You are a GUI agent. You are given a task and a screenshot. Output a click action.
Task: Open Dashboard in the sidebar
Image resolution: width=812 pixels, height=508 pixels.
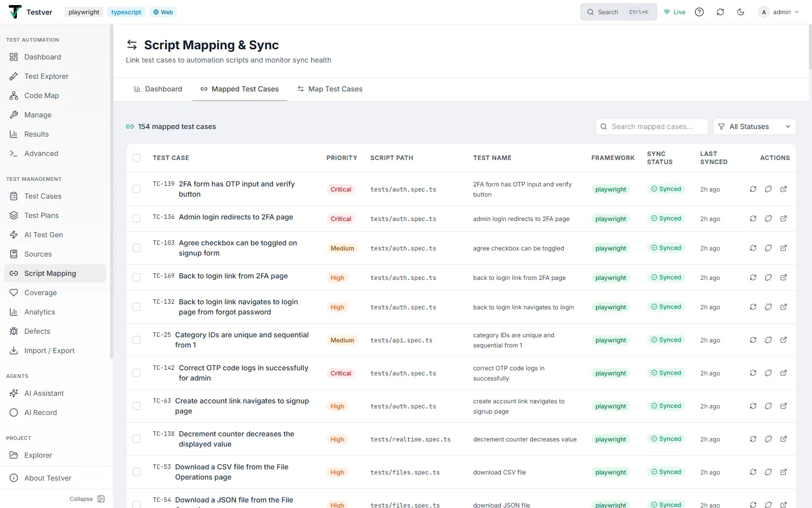click(x=55, y=57)
